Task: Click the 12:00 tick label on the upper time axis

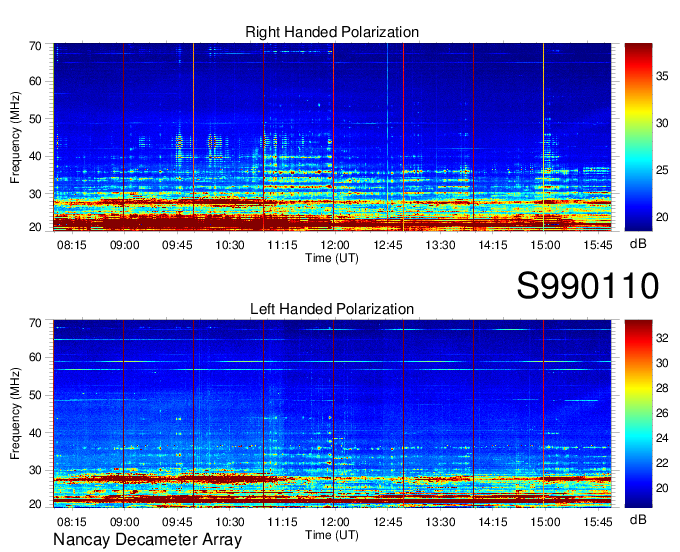Action: point(335,245)
